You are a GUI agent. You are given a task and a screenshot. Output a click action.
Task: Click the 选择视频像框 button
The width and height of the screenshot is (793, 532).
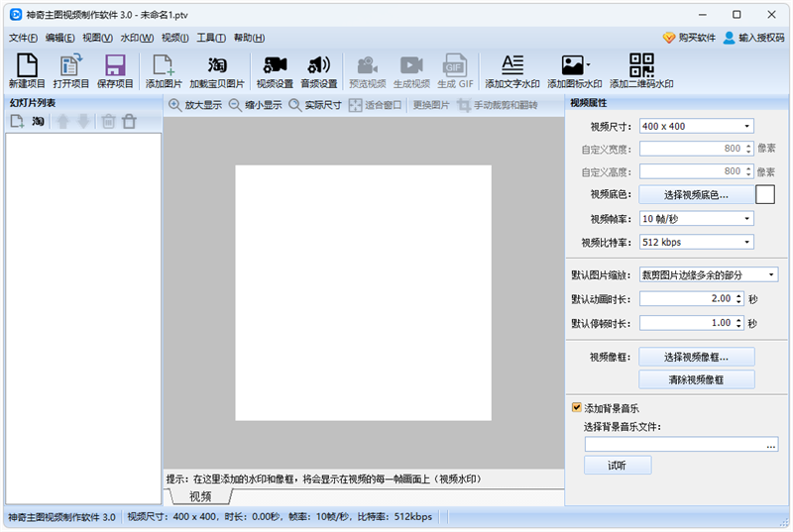pos(696,357)
